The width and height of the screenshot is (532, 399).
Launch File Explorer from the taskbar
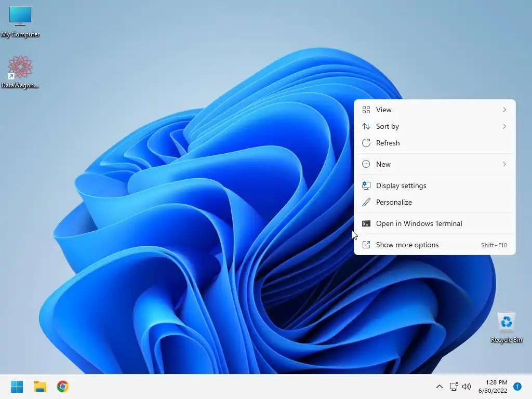(x=39, y=387)
